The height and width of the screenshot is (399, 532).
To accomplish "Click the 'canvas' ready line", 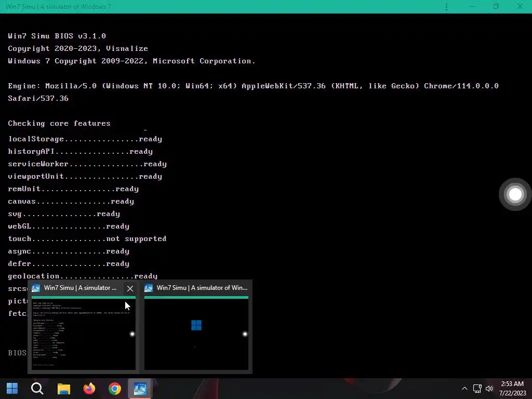I will [x=71, y=201].
